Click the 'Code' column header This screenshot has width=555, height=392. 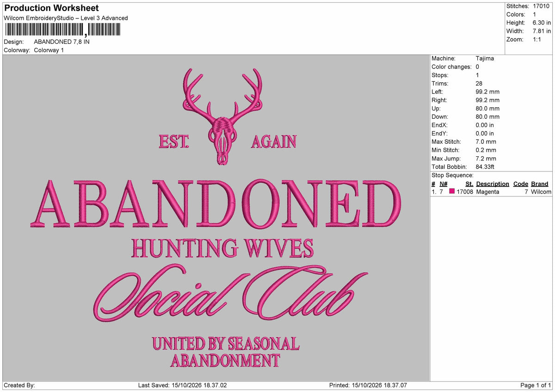pos(521,184)
